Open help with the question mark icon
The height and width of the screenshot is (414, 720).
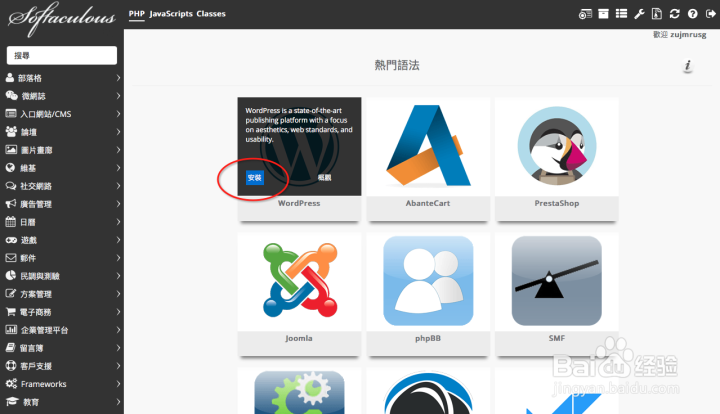[692, 14]
